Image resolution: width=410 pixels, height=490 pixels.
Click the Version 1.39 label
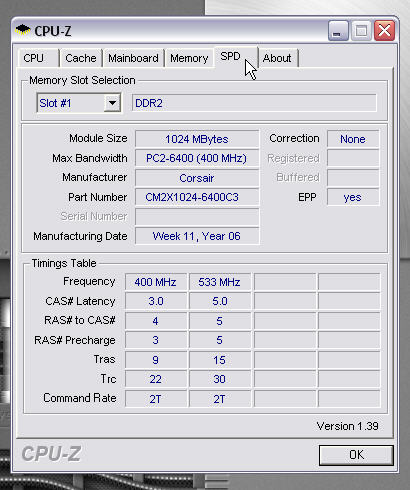(347, 426)
